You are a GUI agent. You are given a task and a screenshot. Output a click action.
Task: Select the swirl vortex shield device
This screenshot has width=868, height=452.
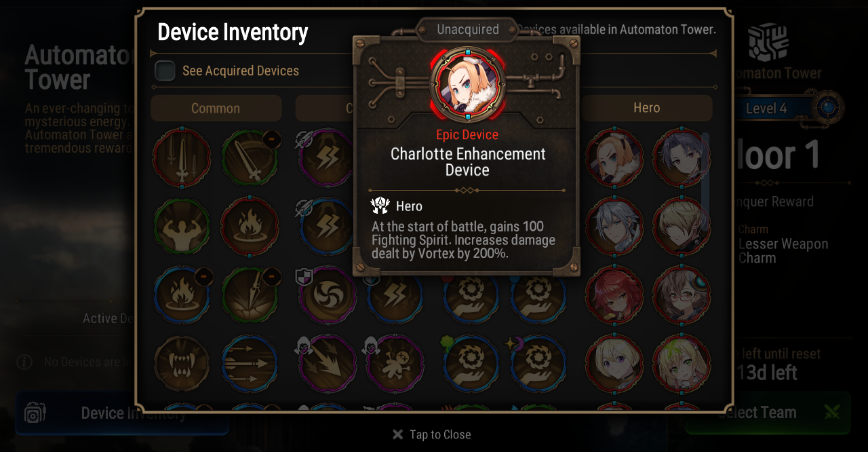tap(328, 295)
